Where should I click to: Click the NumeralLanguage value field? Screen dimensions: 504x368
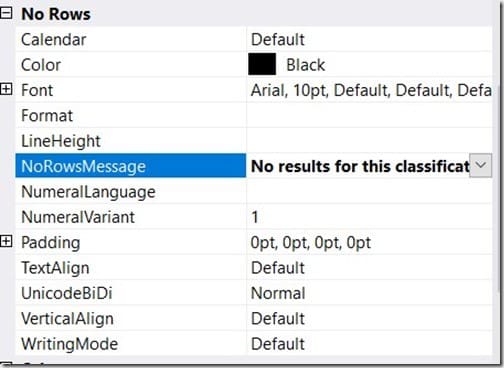[369, 191]
